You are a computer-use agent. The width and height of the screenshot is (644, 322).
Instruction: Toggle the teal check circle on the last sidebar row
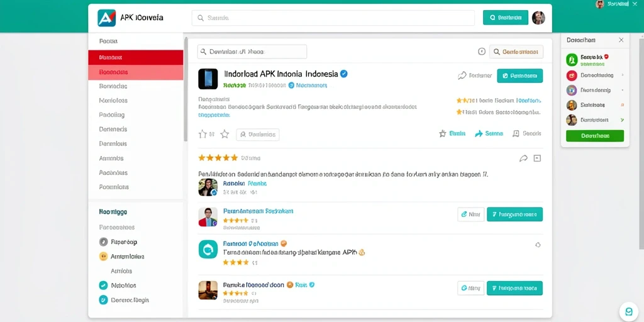[104, 300]
